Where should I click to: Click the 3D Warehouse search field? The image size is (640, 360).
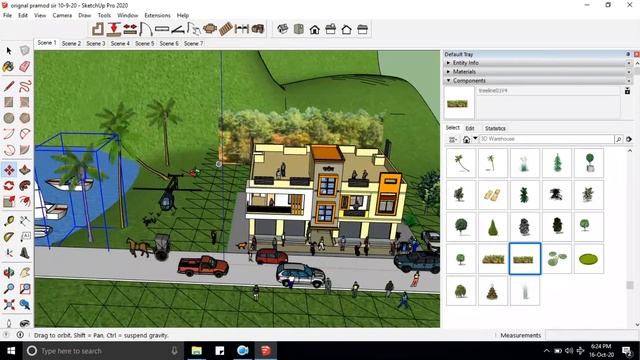(x=546, y=139)
